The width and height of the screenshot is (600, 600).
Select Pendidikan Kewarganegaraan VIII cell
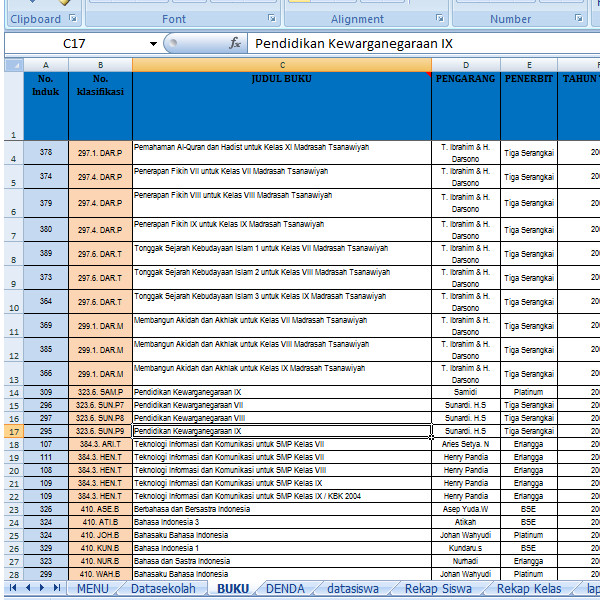[x=282, y=418]
